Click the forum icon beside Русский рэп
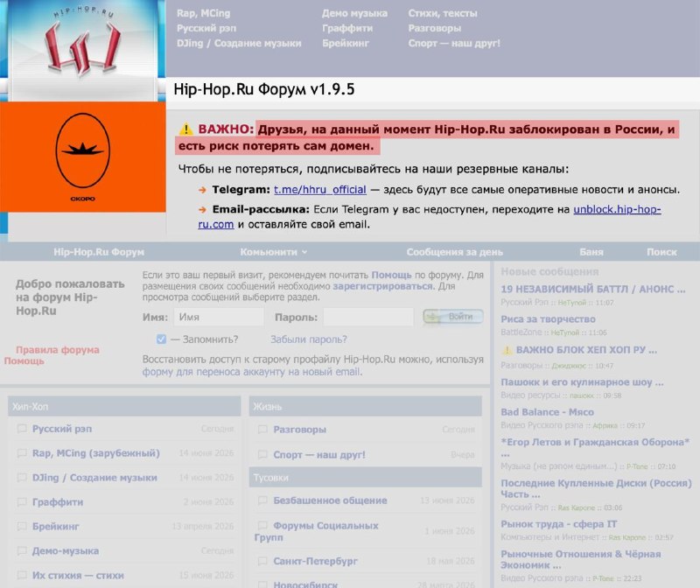This screenshot has width=700, height=588. point(22,429)
